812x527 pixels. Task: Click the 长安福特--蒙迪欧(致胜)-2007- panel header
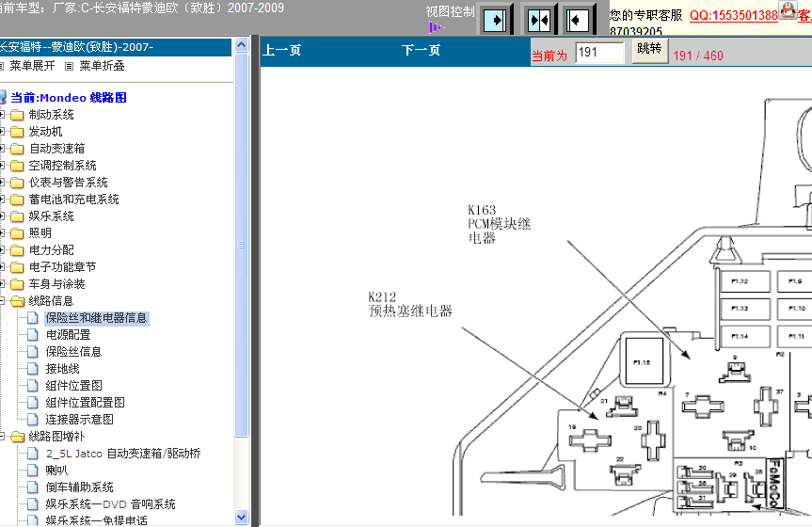point(116,47)
